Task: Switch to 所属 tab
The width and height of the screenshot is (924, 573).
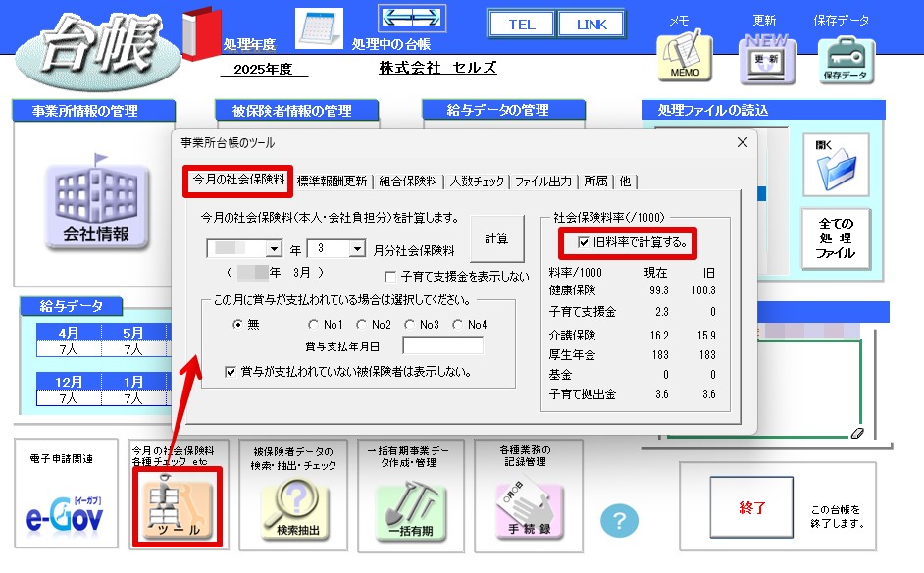Action: (595, 181)
